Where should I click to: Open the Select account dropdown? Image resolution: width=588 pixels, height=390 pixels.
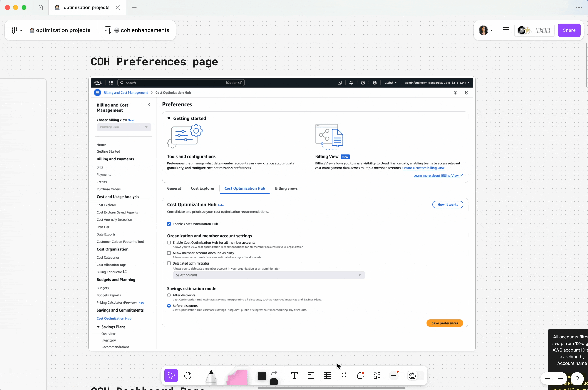pyautogui.click(x=268, y=275)
